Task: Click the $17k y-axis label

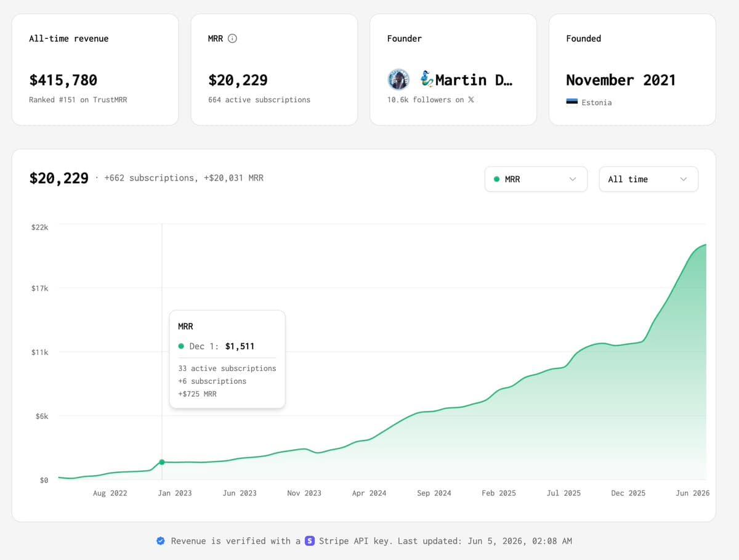Action: click(x=39, y=288)
